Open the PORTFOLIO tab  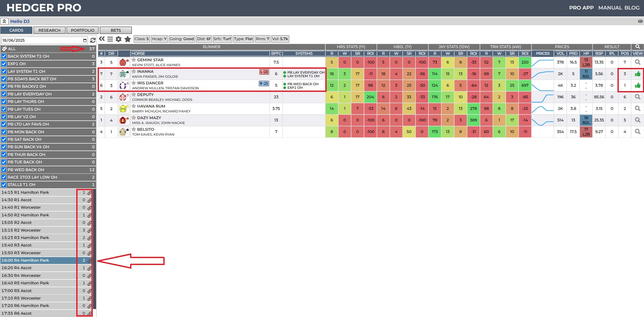[82, 30]
